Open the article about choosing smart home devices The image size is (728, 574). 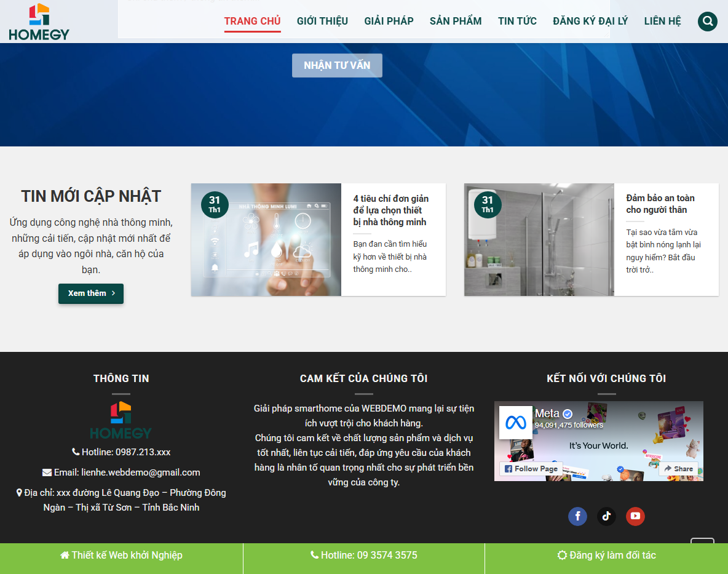pyautogui.click(x=391, y=210)
